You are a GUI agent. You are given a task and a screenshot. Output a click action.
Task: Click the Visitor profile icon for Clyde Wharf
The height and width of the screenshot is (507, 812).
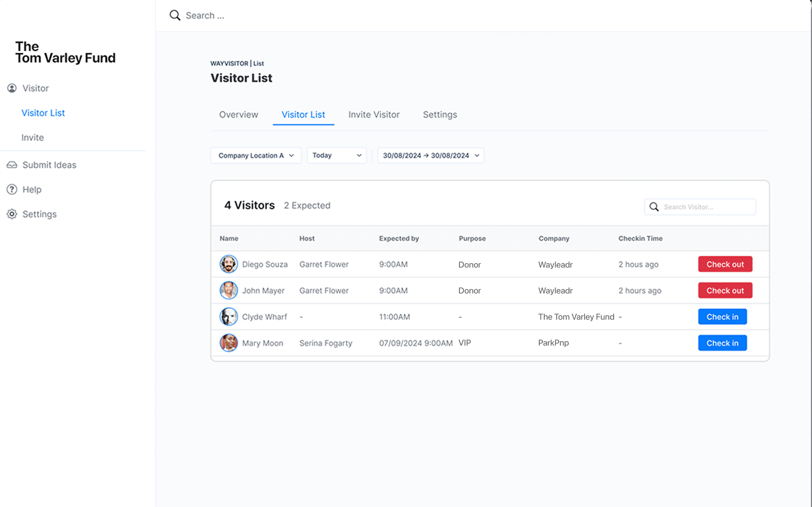(x=228, y=316)
